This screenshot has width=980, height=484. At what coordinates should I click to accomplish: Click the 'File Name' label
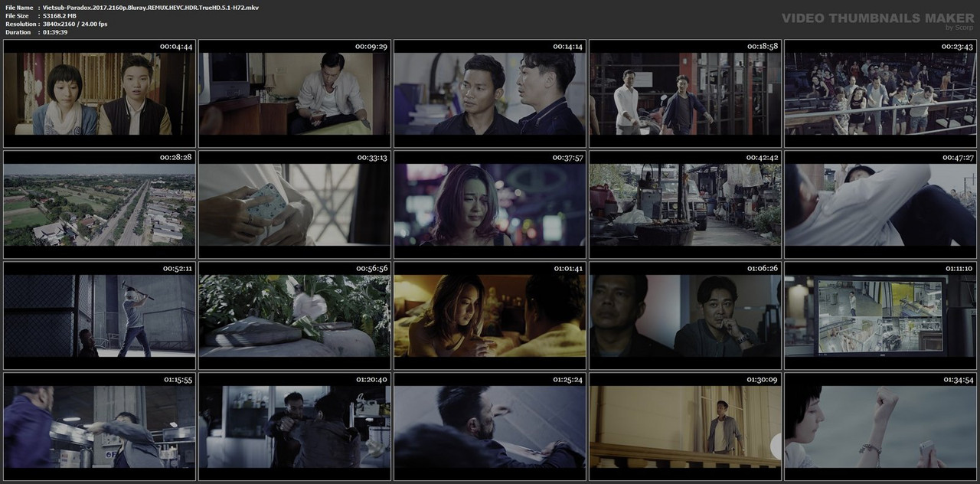(x=19, y=8)
